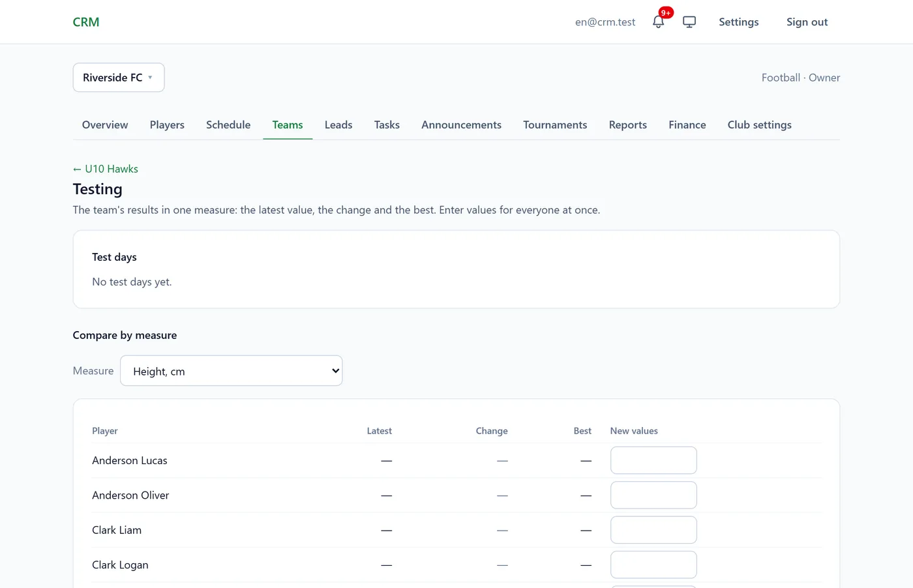Screen dimensions: 913x588
Task: Open the Players tab
Action: (x=167, y=125)
